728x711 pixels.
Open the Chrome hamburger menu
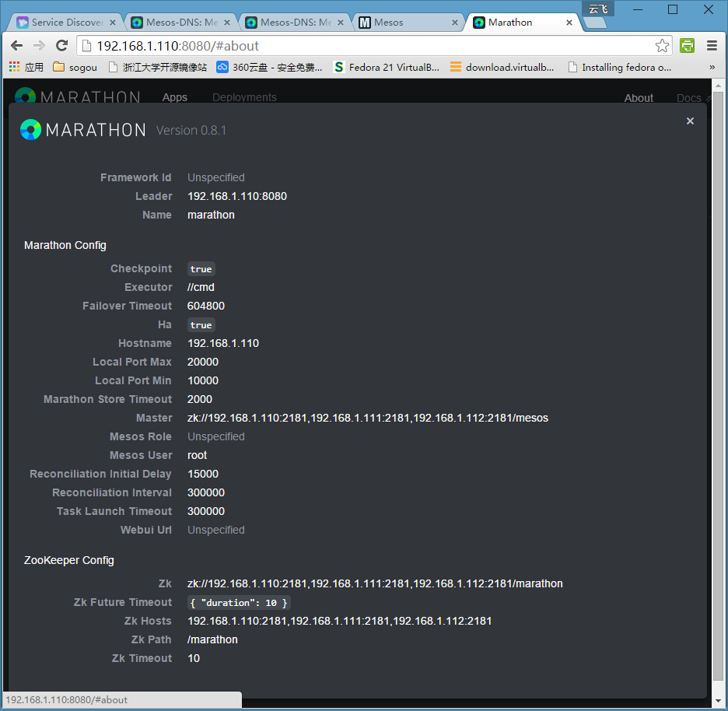(x=712, y=46)
